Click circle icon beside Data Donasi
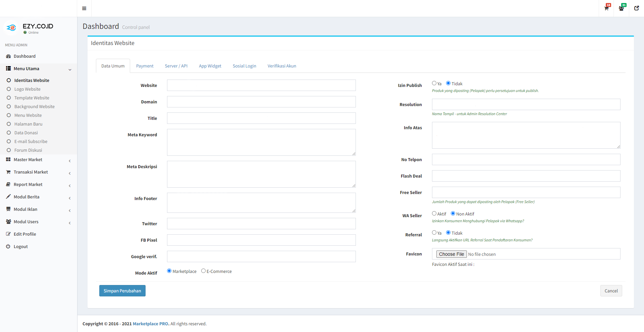The height and width of the screenshot is (332, 644). click(9, 133)
